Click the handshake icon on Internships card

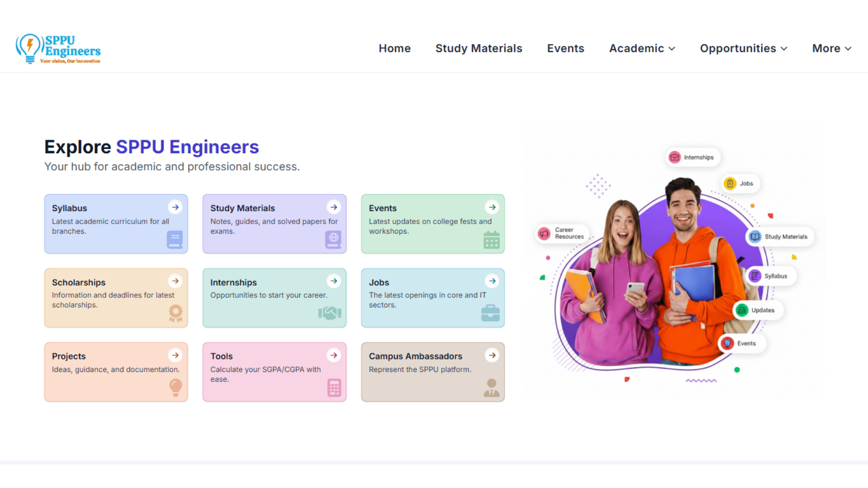point(330,314)
